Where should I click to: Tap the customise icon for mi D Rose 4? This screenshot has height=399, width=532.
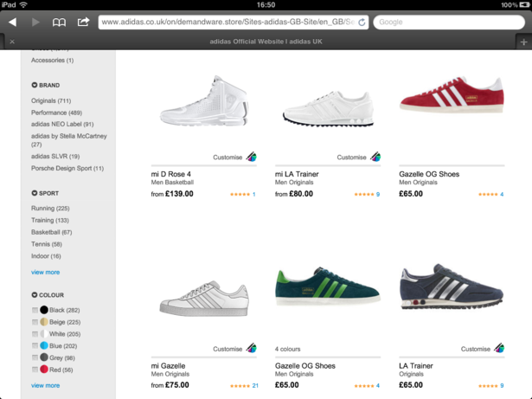tap(252, 157)
